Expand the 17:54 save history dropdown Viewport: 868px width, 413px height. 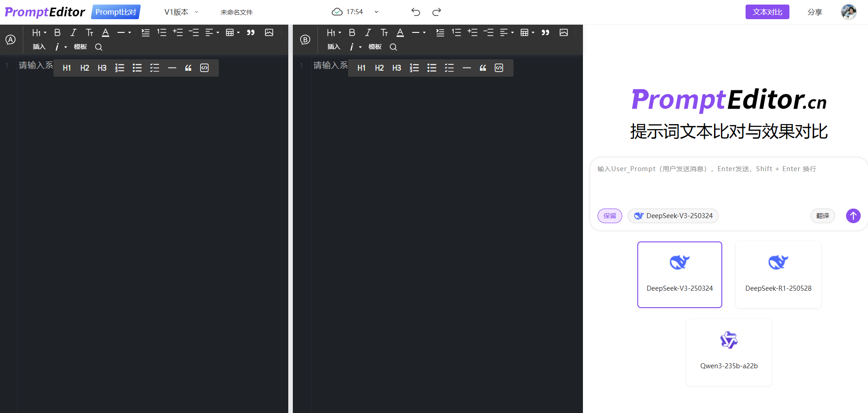tap(376, 12)
